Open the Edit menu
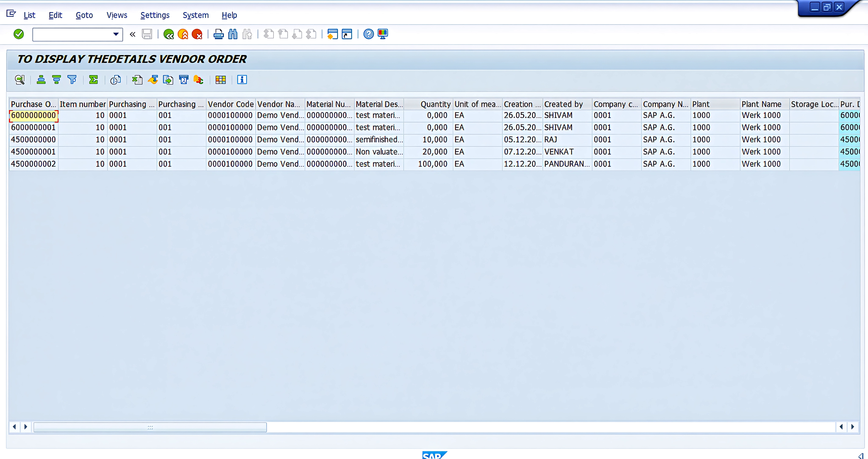Image resolution: width=868 pixels, height=459 pixels. pos(56,15)
